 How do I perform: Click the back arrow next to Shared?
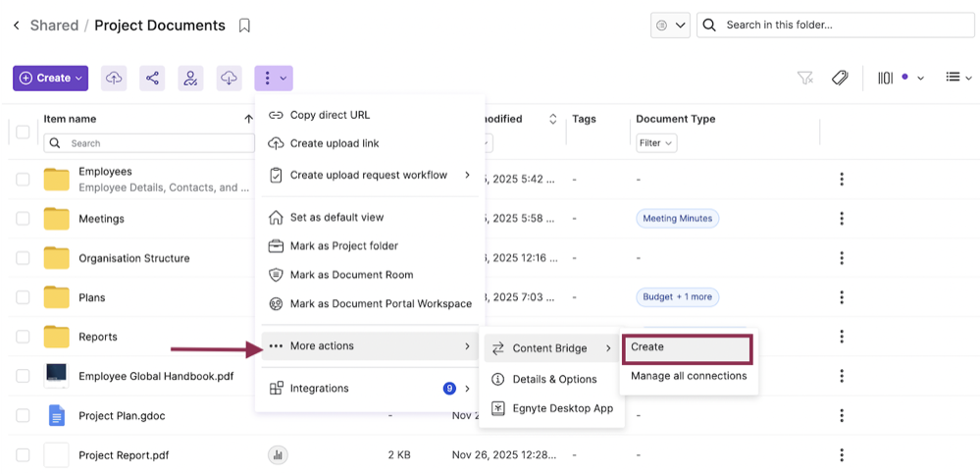point(16,26)
